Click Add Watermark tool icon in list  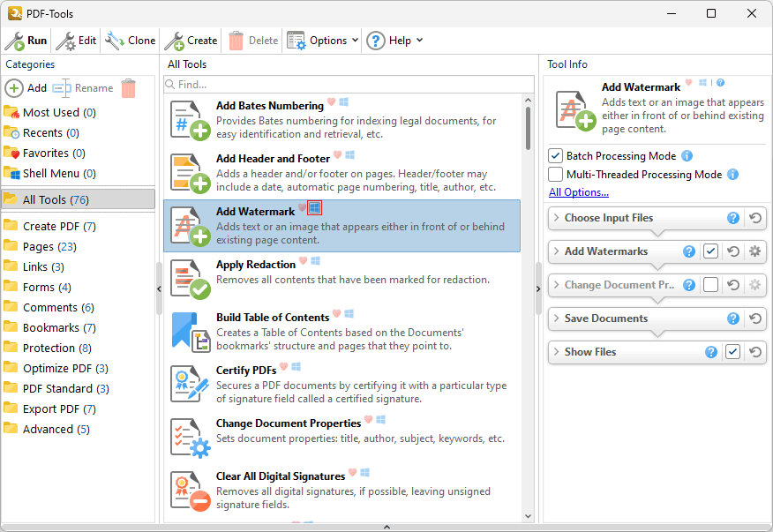191,226
